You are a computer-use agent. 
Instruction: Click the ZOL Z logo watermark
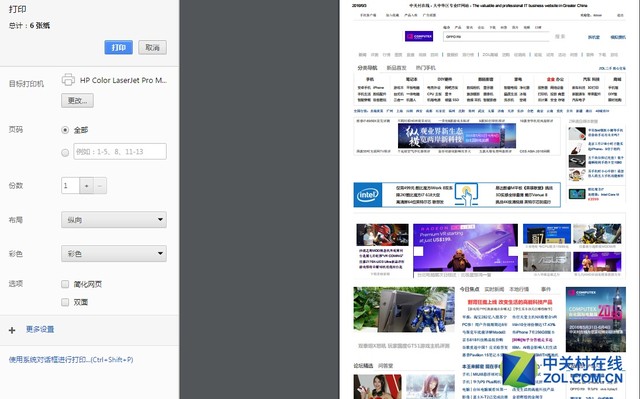(519, 369)
